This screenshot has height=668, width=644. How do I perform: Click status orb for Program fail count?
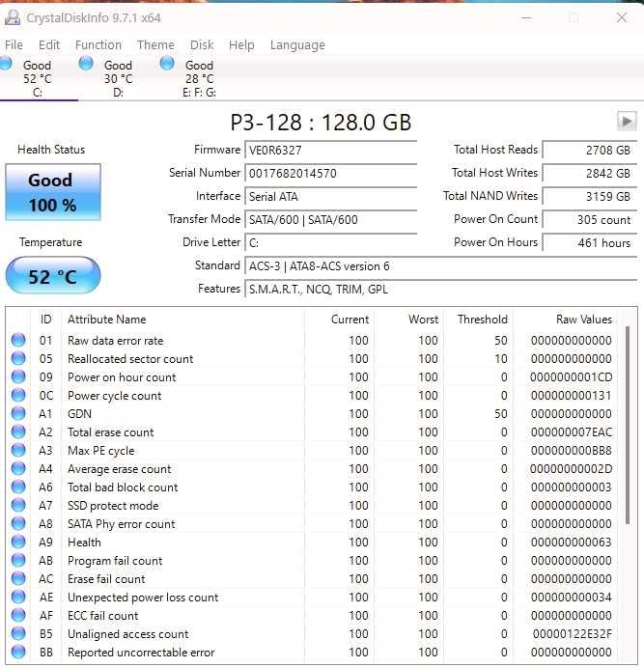pos(18,560)
